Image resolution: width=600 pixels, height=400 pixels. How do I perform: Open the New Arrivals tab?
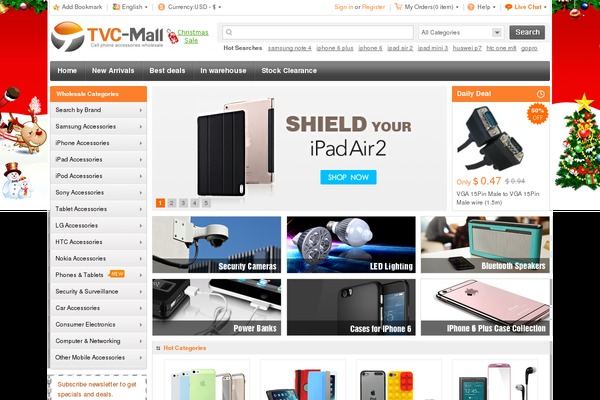pyautogui.click(x=113, y=70)
